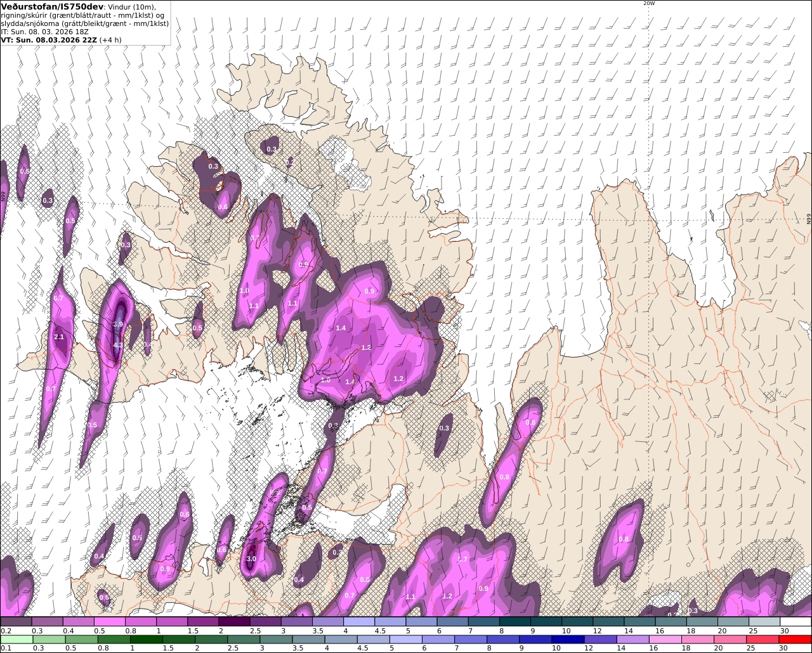The height and width of the screenshot is (653, 812).
Task: Pick the red swatch ending the bottom legend
Action: point(796,640)
